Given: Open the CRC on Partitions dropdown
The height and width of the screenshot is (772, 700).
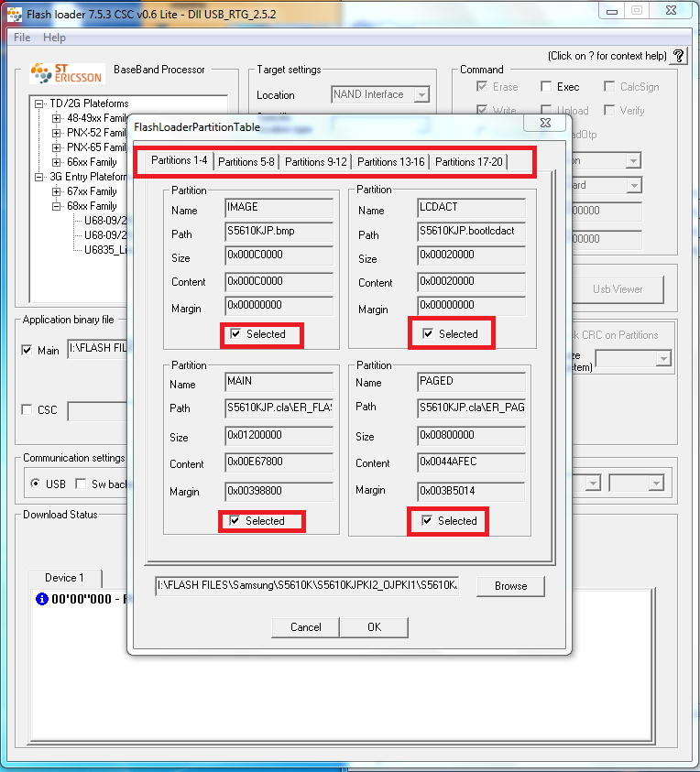Looking at the screenshot, I should pyautogui.click(x=663, y=358).
